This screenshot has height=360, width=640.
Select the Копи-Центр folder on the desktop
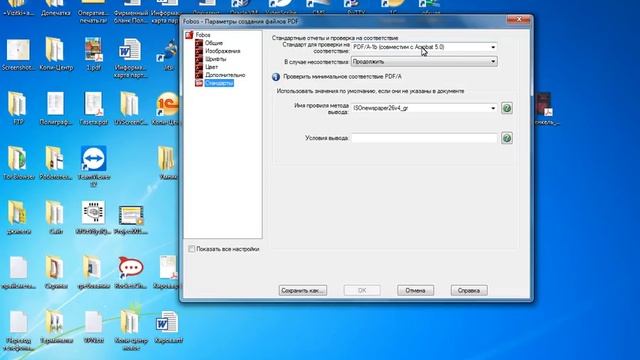56,55
